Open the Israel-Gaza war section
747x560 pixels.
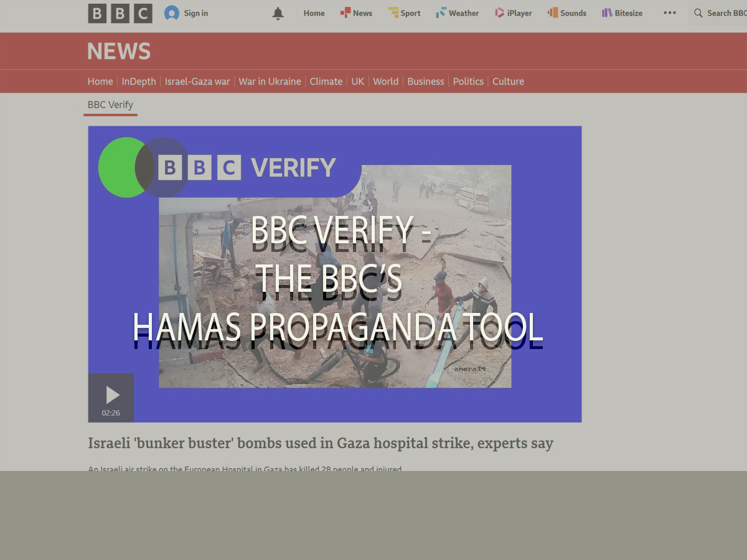197,82
